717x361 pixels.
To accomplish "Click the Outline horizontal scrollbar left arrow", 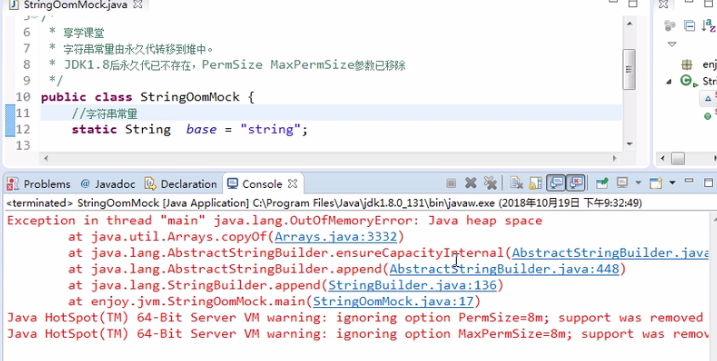I will click(x=663, y=158).
